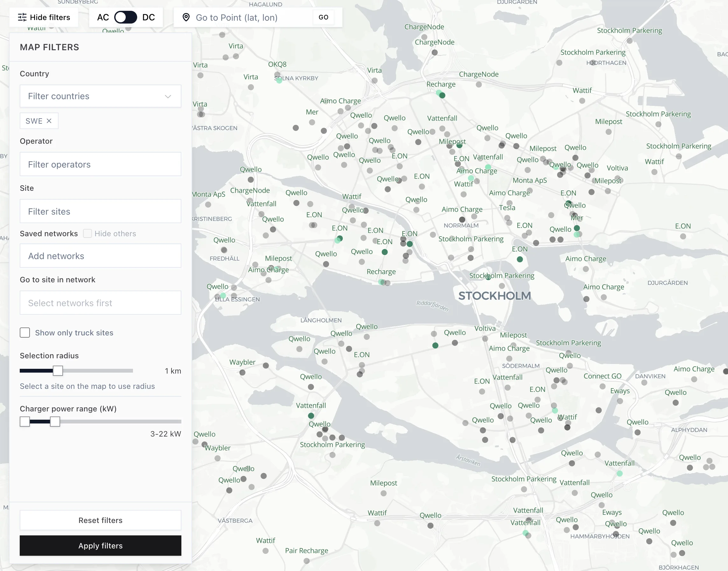Click the maximum charger power handle
The height and width of the screenshot is (571, 728).
pos(55,422)
